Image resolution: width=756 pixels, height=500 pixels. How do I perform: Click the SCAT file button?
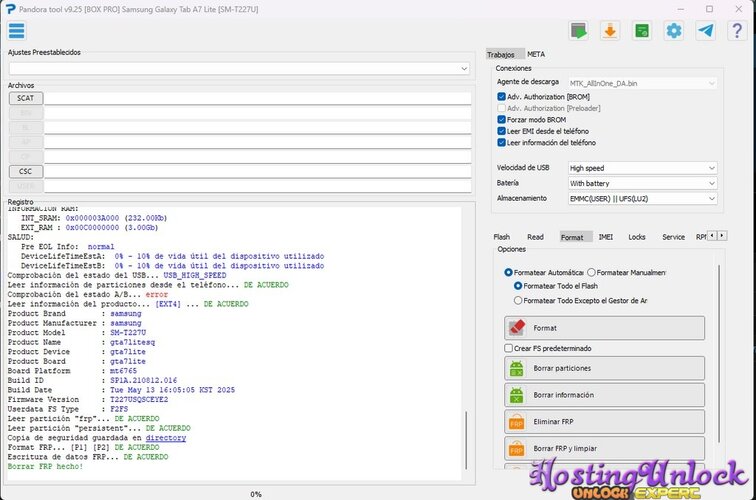[26, 98]
